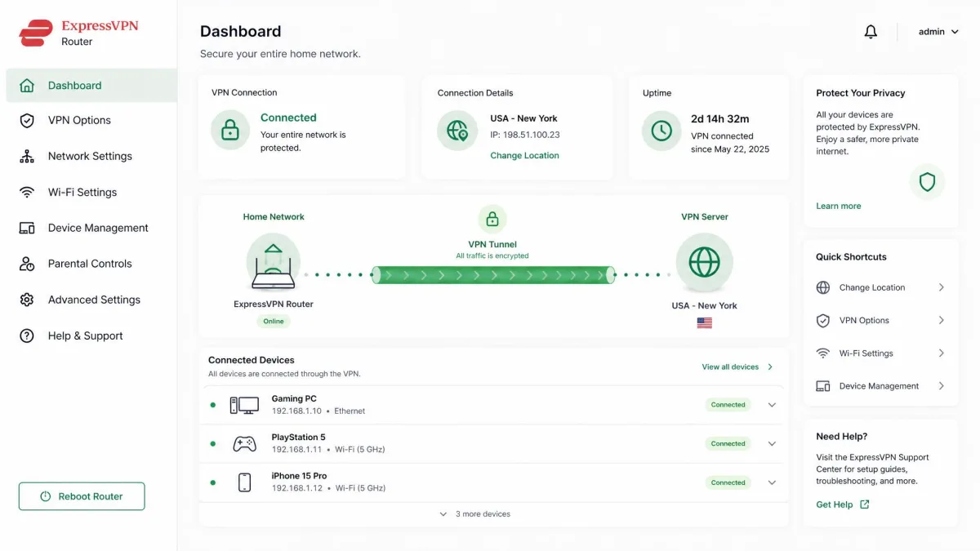Screen dimensions: 980x551
Task: Click the device icon beside Device Management shortcut
Action: 823,386
